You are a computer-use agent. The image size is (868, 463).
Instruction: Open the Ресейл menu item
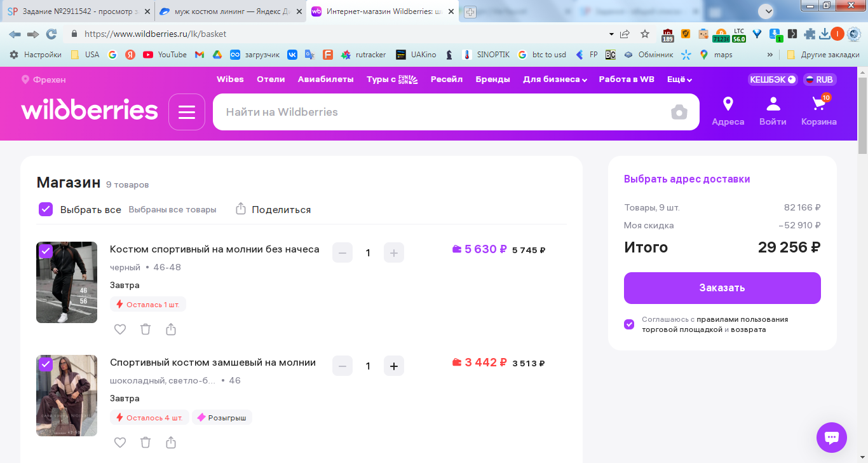(x=447, y=79)
